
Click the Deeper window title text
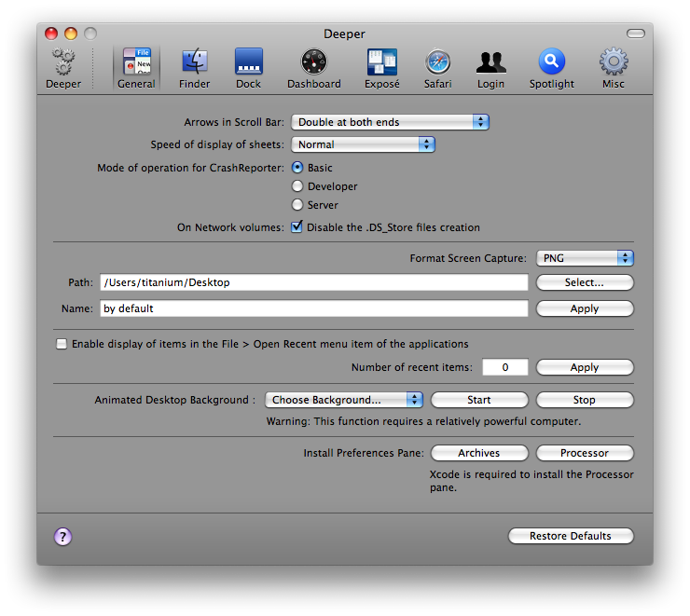point(345,34)
